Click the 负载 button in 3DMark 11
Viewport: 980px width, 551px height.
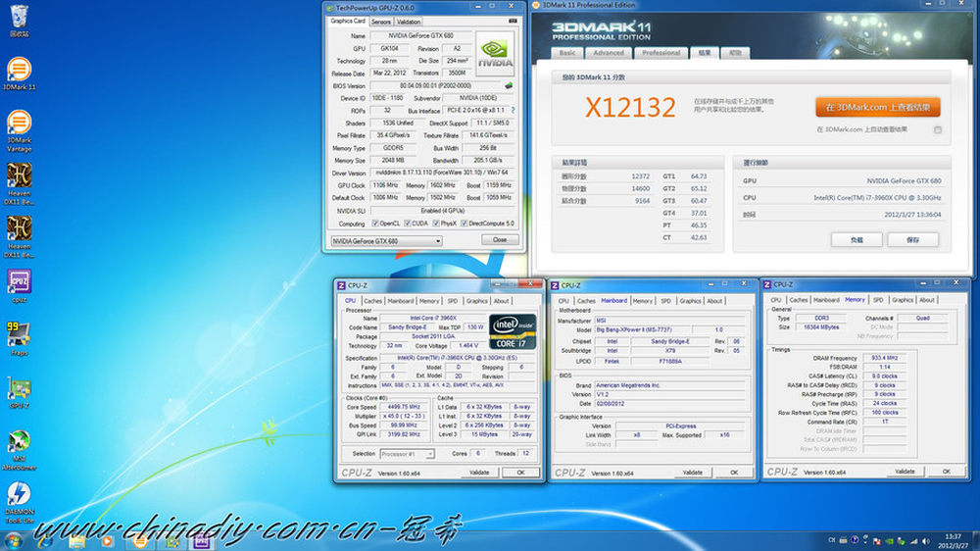tap(857, 239)
